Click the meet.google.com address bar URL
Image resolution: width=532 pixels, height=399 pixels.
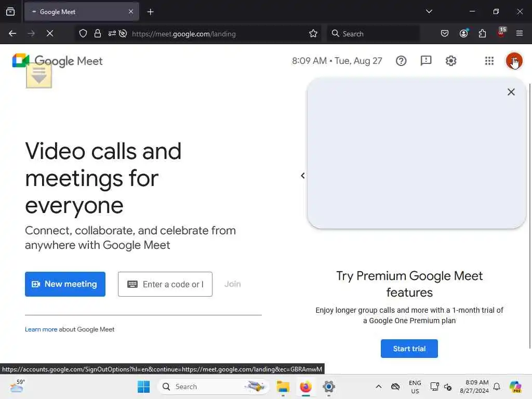pyautogui.click(x=183, y=34)
